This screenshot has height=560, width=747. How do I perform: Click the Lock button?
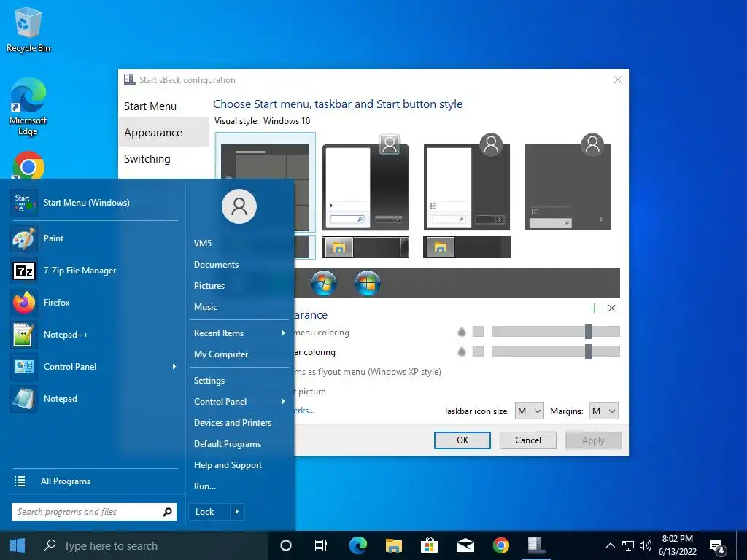click(x=209, y=512)
